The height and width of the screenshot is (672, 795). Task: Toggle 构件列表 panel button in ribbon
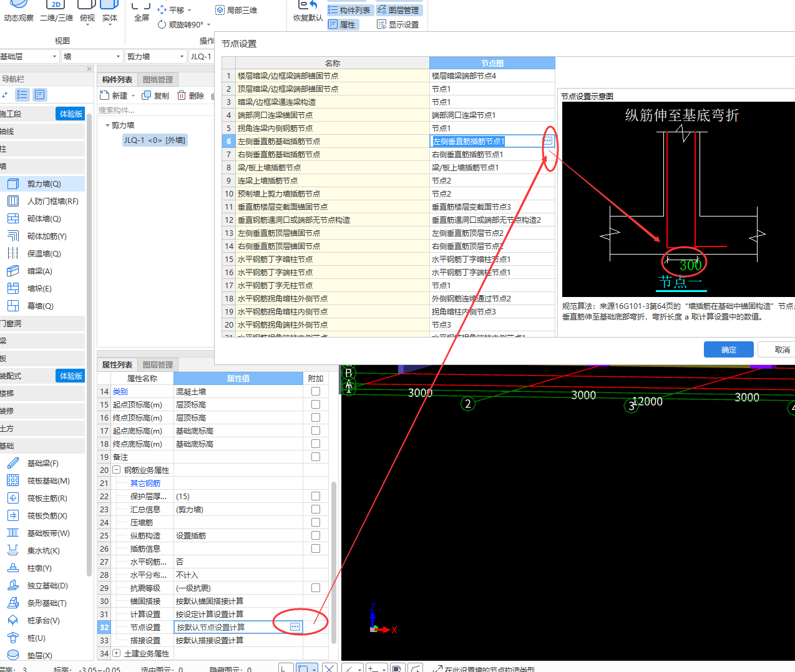(x=349, y=10)
